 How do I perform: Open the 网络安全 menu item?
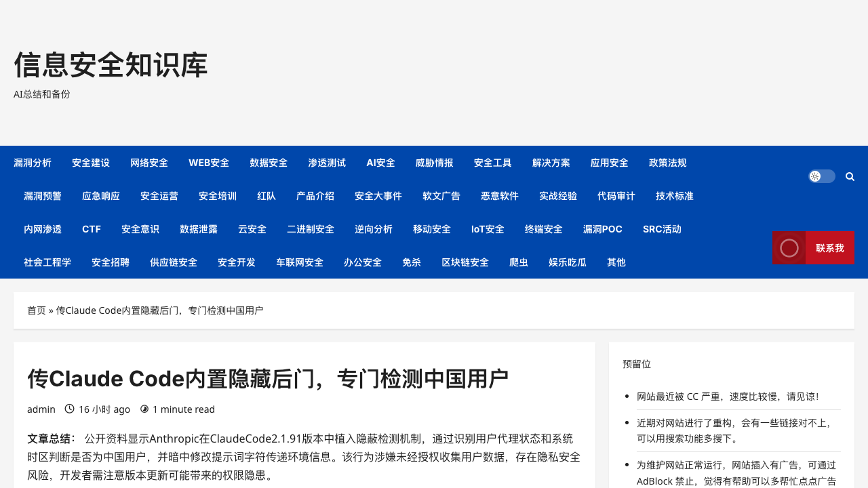[149, 163]
